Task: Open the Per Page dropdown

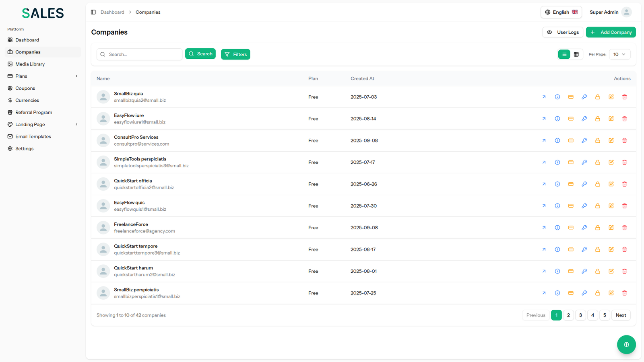Action: coord(619,54)
